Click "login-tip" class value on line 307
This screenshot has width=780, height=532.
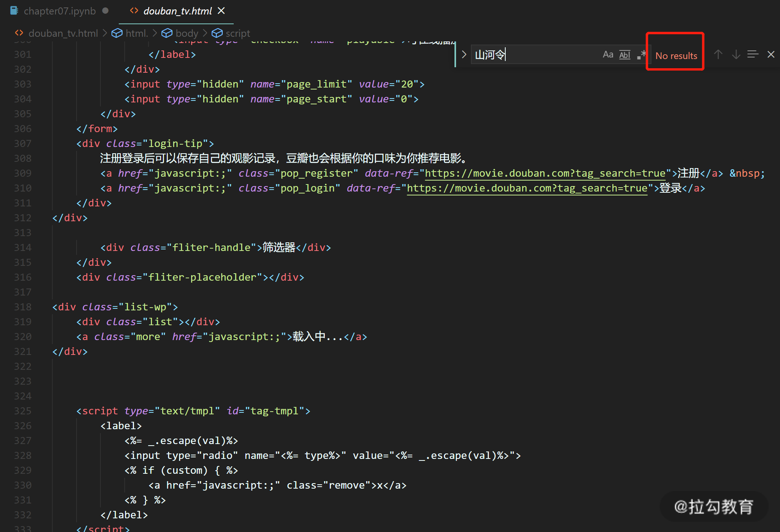coord(175,143)
